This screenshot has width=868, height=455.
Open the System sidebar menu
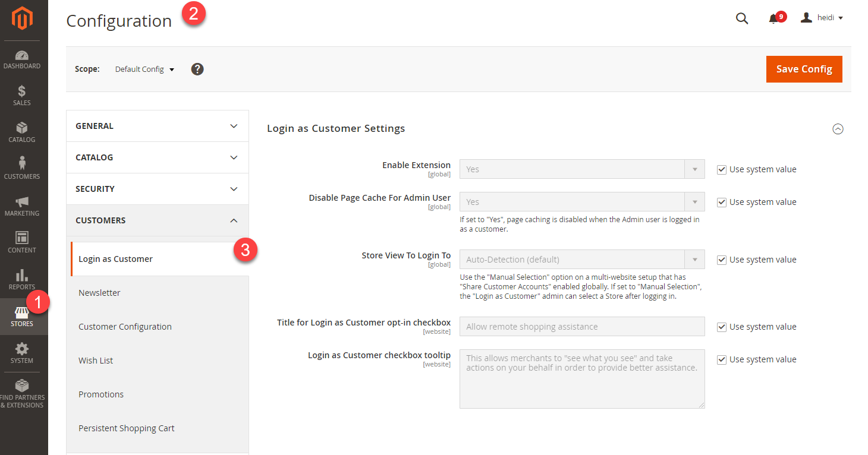tap(22, 352)
